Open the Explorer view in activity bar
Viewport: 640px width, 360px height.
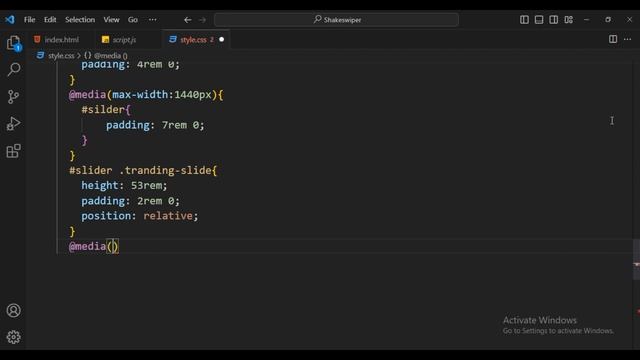(x=13, y=43)
